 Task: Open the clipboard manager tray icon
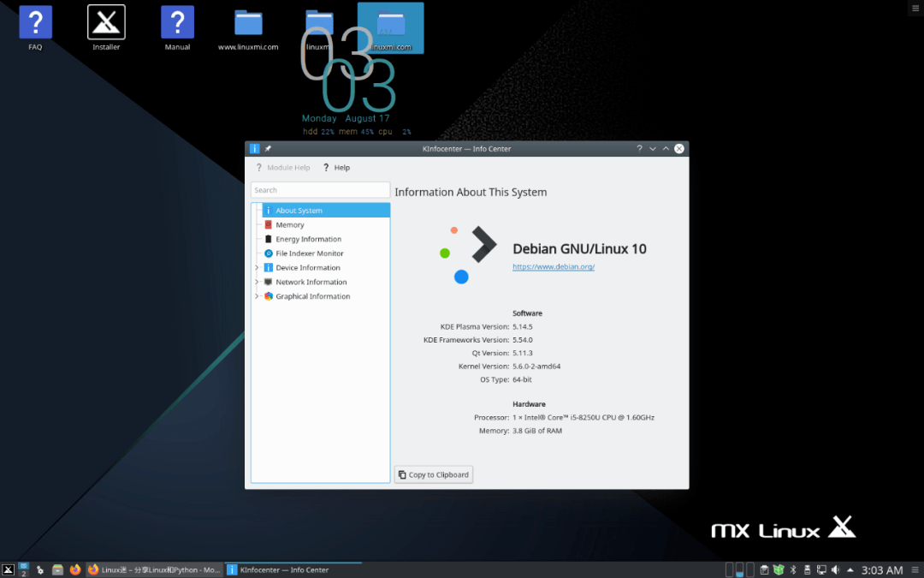pos(764,569)
